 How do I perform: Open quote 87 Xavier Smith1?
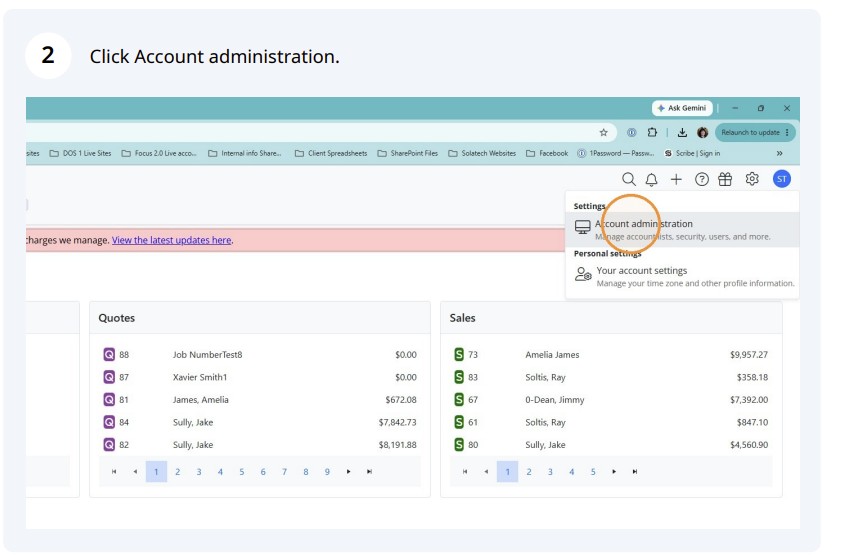click(x=260, y=377)
